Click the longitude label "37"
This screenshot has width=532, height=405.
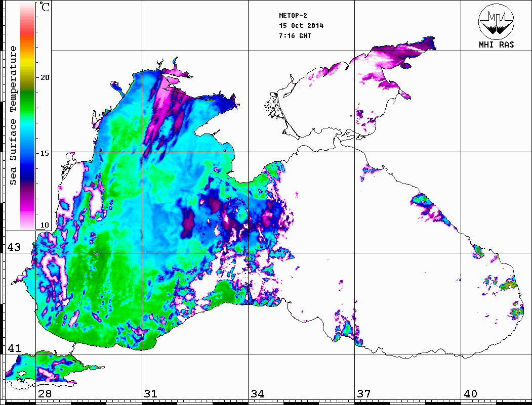coord(364,394)
